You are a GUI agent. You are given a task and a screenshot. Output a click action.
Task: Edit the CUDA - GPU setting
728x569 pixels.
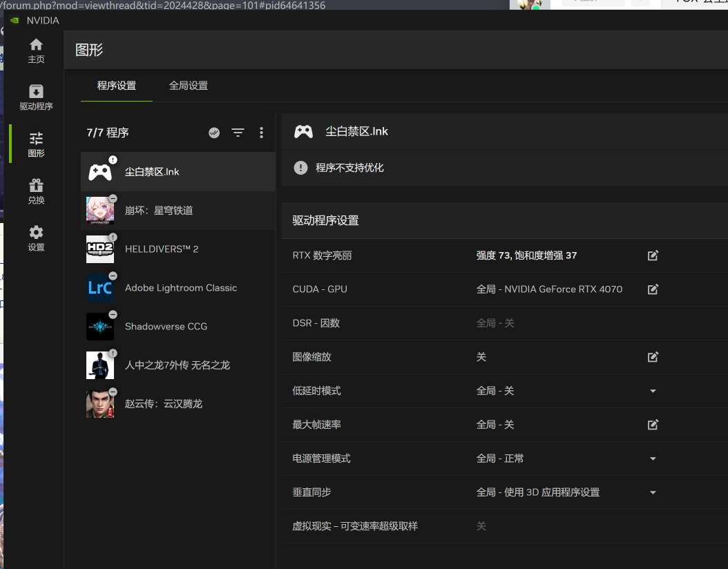653,289
